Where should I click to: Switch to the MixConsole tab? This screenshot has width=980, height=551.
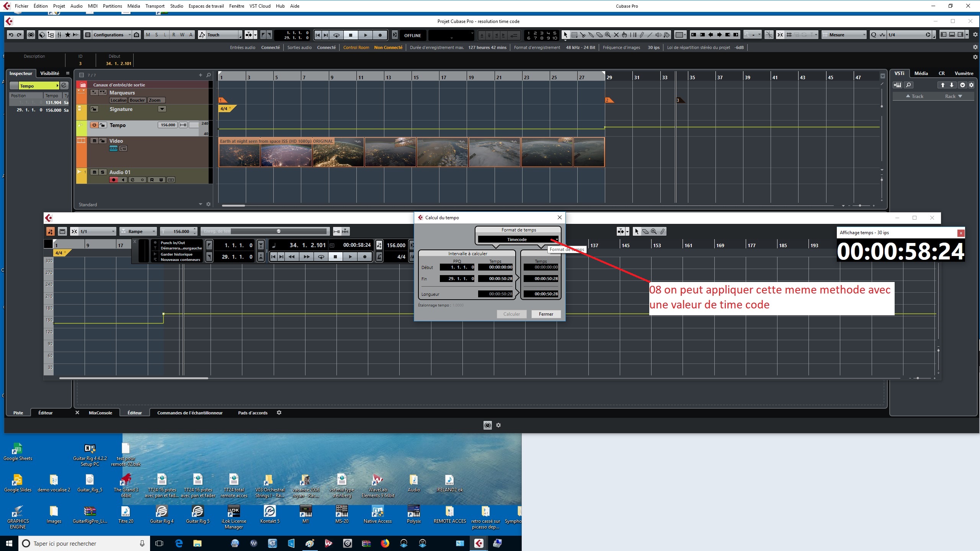(101, 413)
